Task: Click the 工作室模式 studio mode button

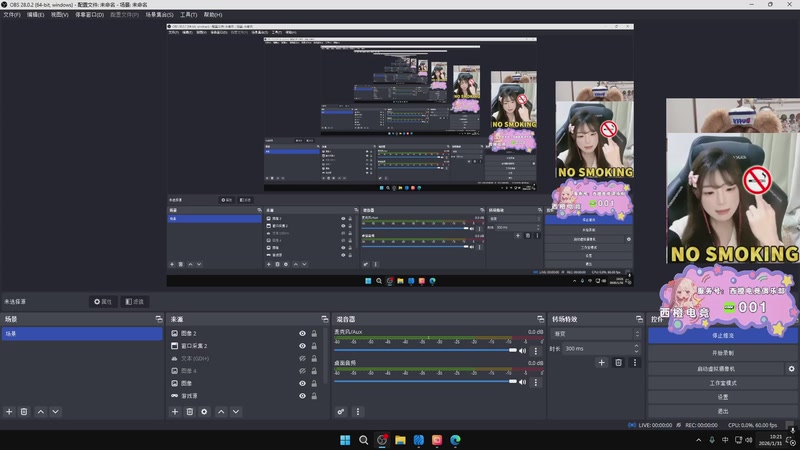Action: 722,383
